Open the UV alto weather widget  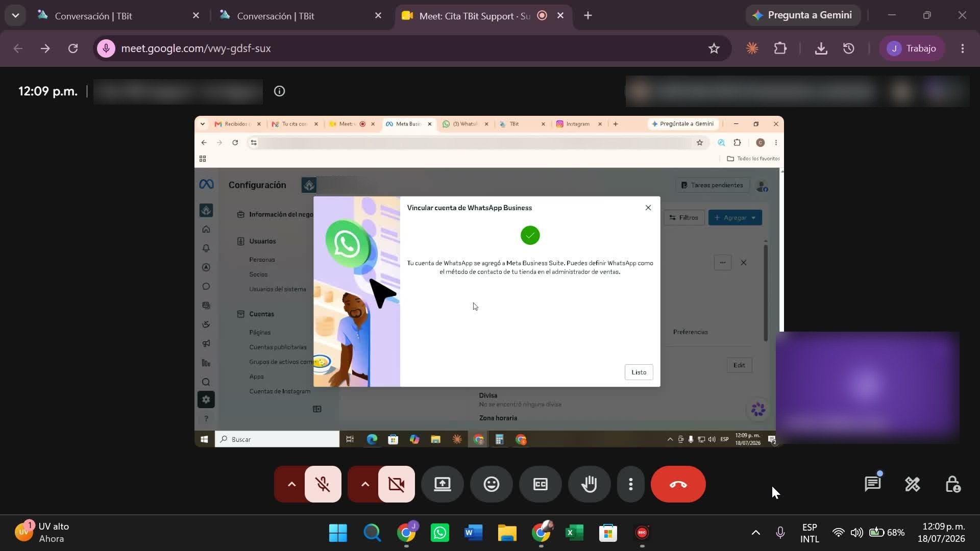tap(43, 533)
